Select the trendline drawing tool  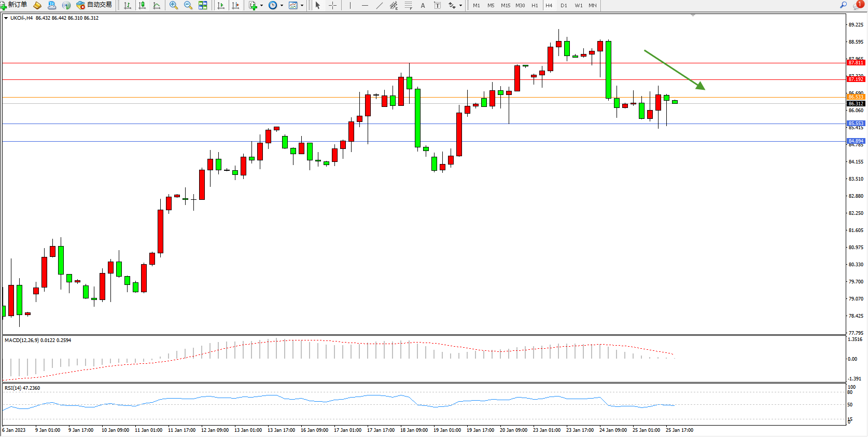(x=380, y=5)
